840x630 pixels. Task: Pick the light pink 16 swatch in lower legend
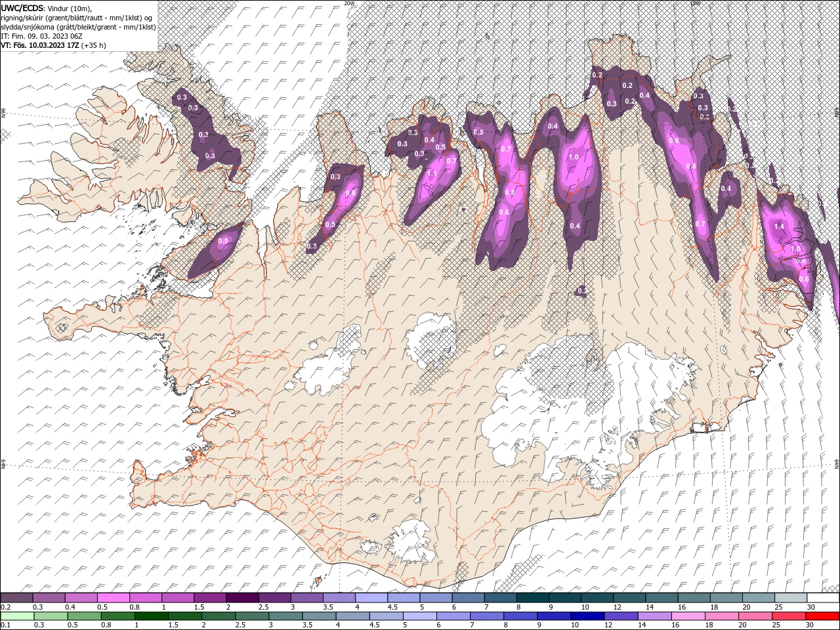click(688, 616)
